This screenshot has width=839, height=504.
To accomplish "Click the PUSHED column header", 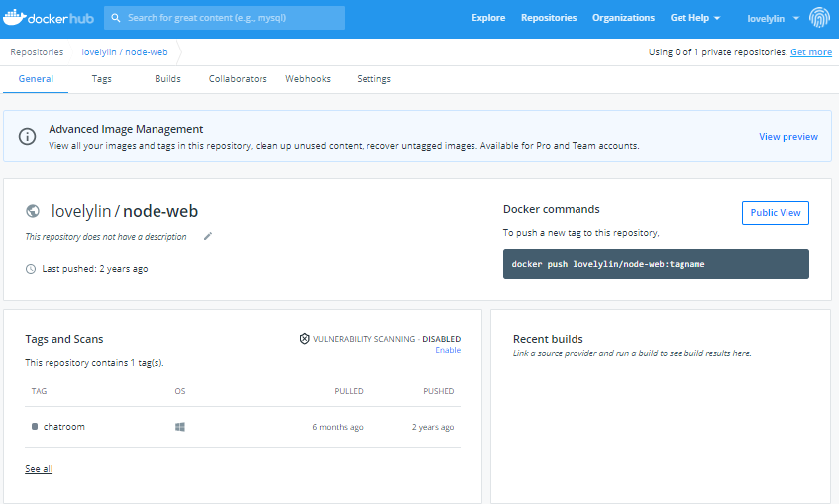I will pyautogui.click(x=438, y=391).
